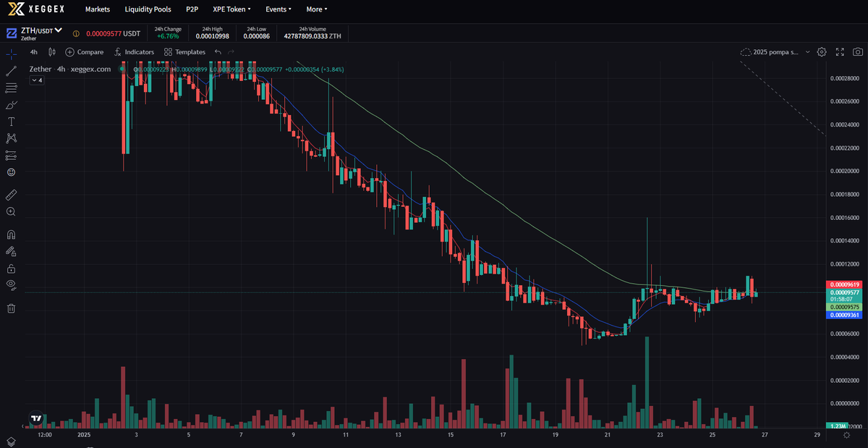The height and width of the screenshot is (448, 868).
Task: Open the candlestick chart style selector
Action: tap(51, 52)
